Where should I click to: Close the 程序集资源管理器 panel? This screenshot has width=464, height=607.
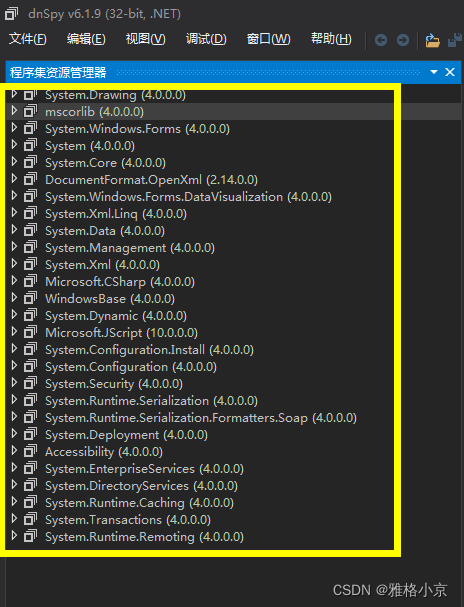450,72
